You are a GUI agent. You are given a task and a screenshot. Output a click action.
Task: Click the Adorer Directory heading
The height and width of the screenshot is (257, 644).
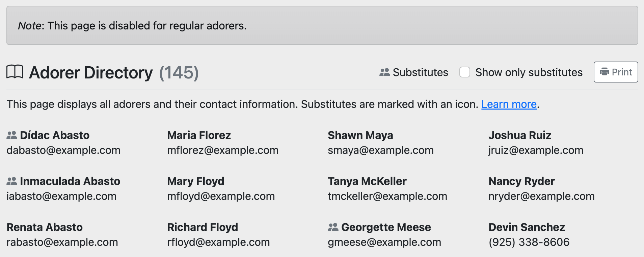(91, 73)
